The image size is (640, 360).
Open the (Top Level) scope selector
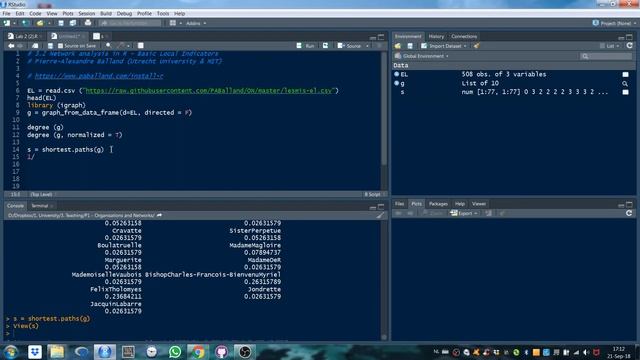(42, 194)
